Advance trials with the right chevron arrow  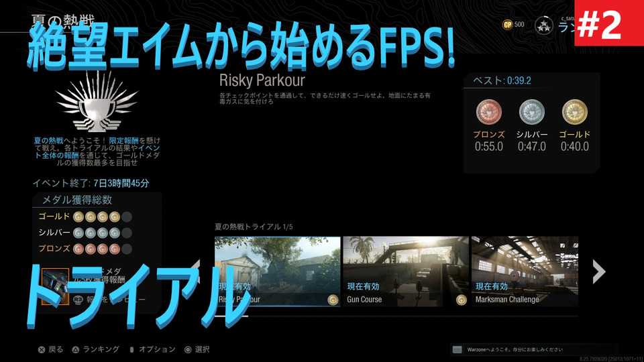[599, 271]
